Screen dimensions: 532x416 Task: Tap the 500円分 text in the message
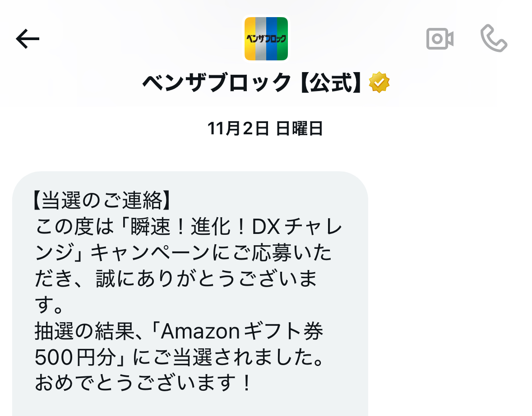pos(76,357)
